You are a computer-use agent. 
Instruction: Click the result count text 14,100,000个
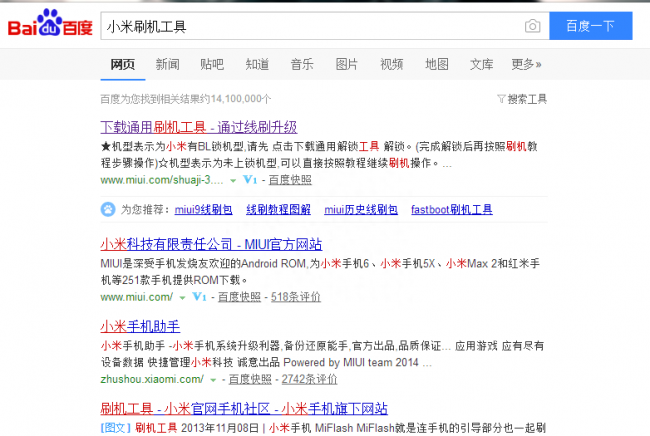tap(240, 99)
